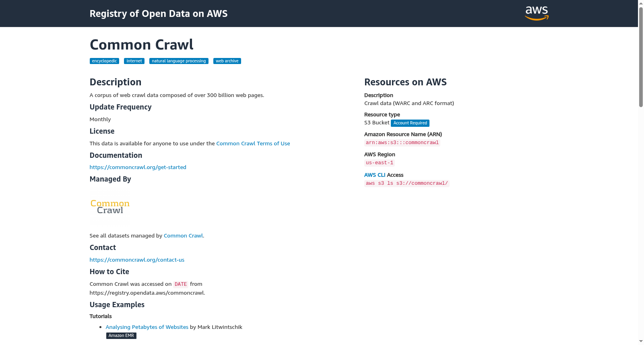Click the Account Required badge
Screen dimensions: 644x345
410,123
